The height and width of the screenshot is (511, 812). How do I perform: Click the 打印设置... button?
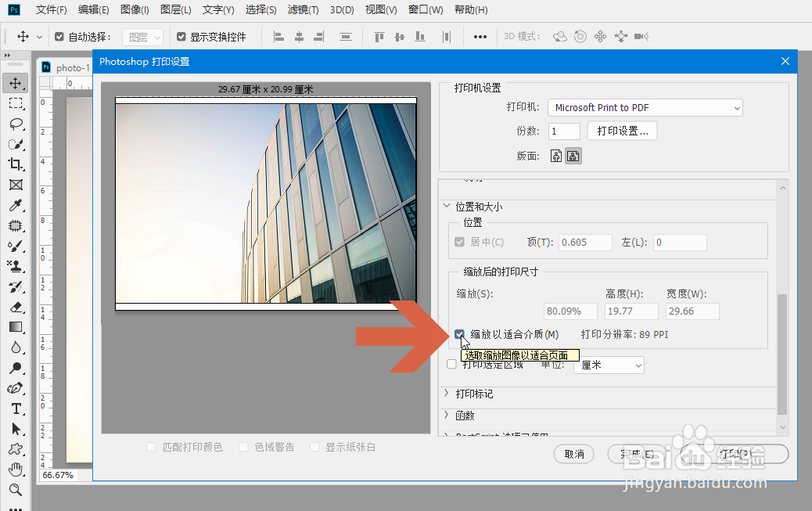[x=623, y=131]
